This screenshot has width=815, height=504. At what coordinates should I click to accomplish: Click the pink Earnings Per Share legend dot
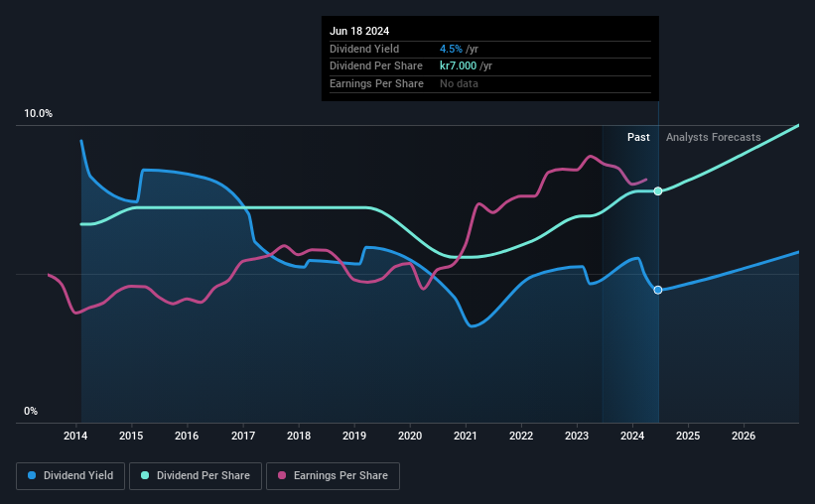tap(282, 475)
